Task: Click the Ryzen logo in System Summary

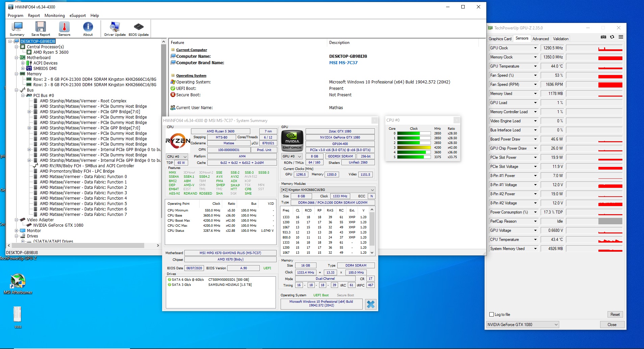Action: click(178, 141)
